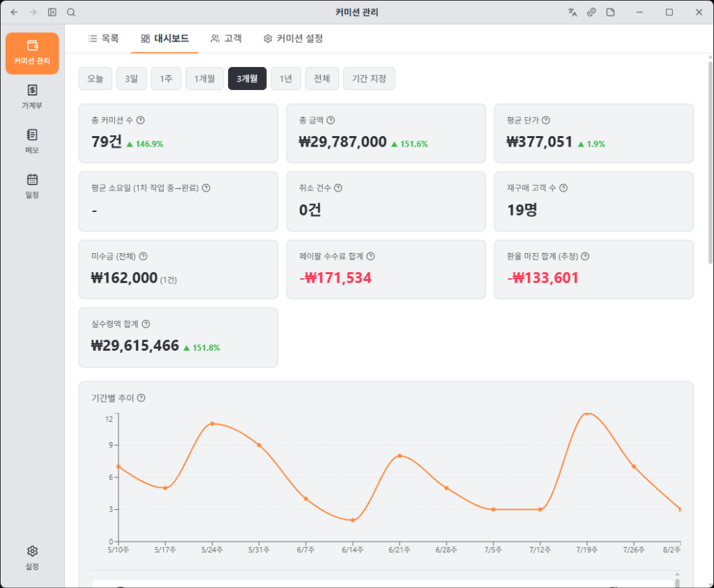
Task: Click the 7/19주 peak chart point
Action: 587,413
